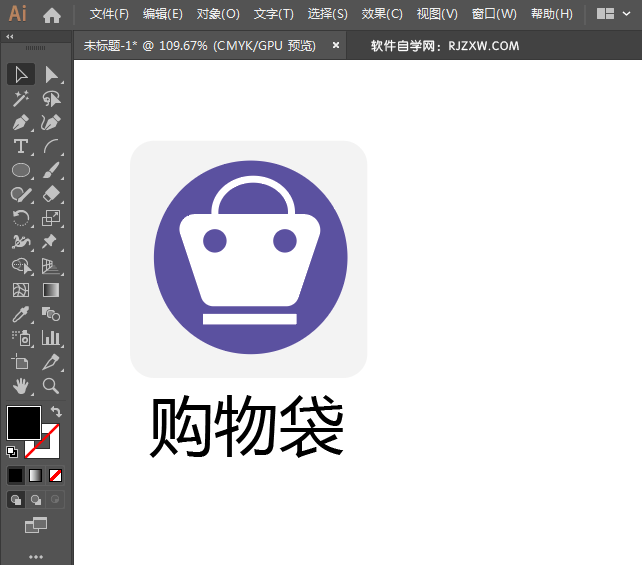This screenshot has width=642, height=565.
Task: Select the Eraser tool
Action: (x=51, y=194)
